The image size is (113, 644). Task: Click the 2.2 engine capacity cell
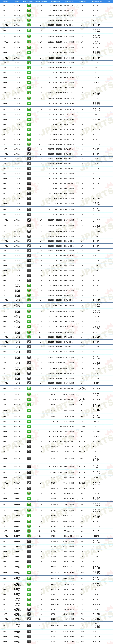40,536
